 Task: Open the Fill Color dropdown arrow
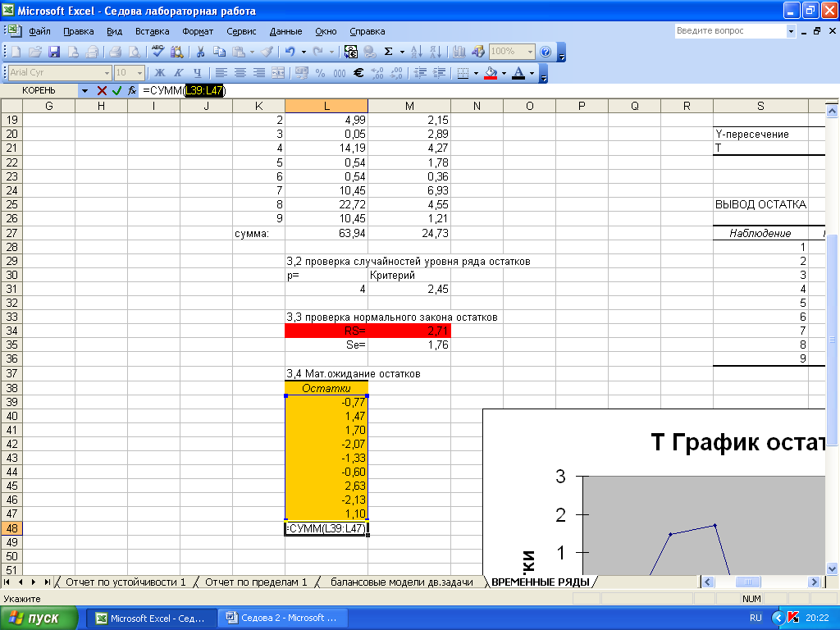[x=504, y=73]
